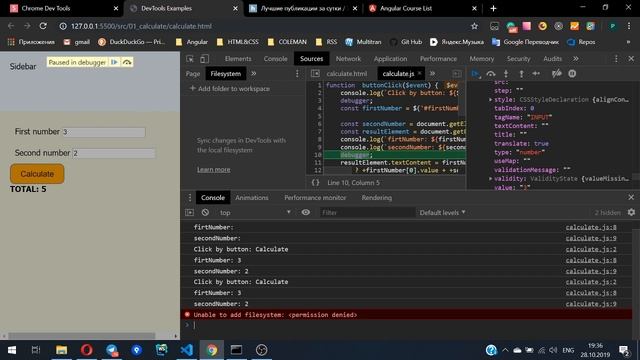
Task: Open the Audits panel
Action: pos(552,59)
